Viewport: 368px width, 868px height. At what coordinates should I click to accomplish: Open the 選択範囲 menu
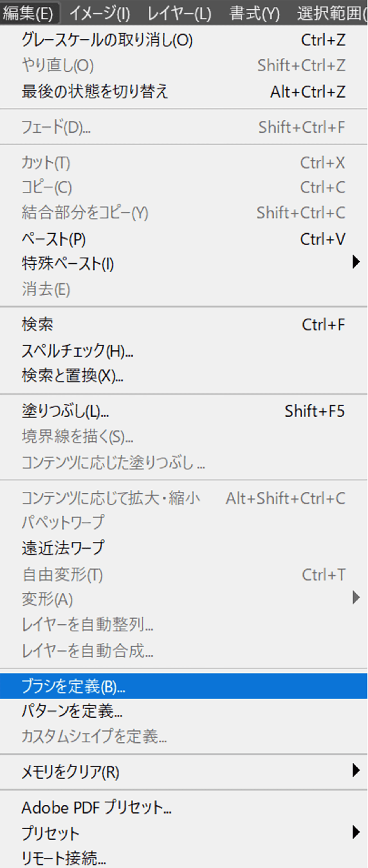[331, 14]
